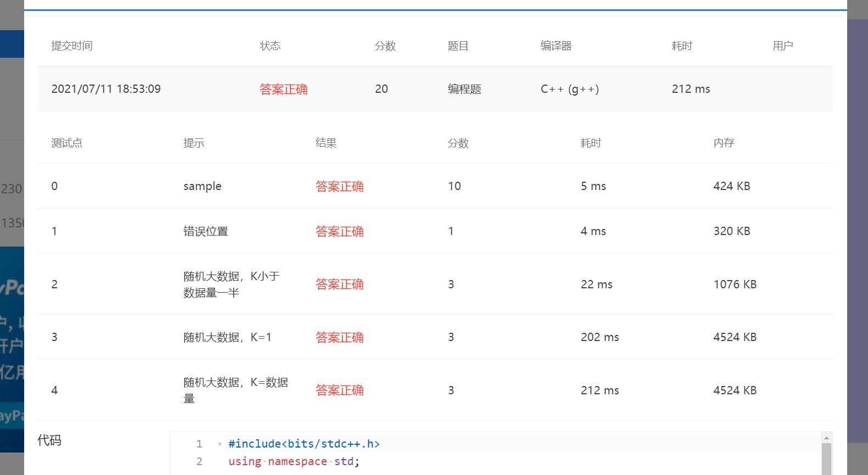
Task: Click the 内存 column header
Action: 724,143
